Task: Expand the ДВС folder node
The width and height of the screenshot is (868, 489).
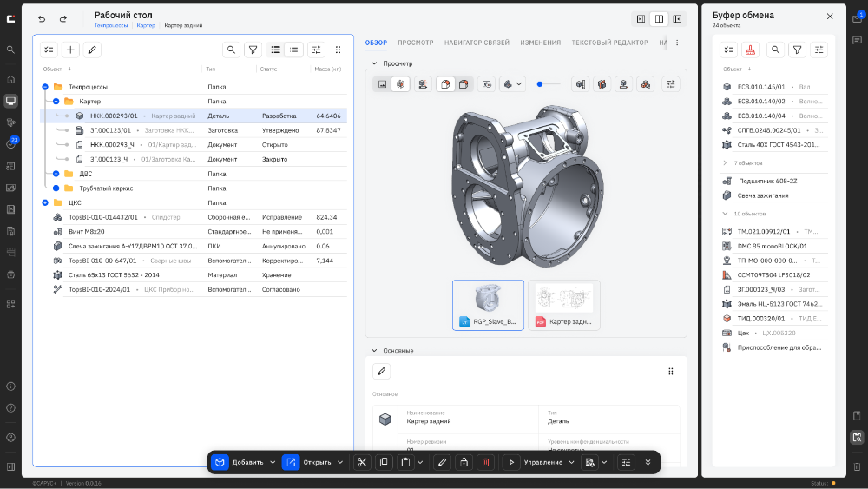Action: coord(56,174)
